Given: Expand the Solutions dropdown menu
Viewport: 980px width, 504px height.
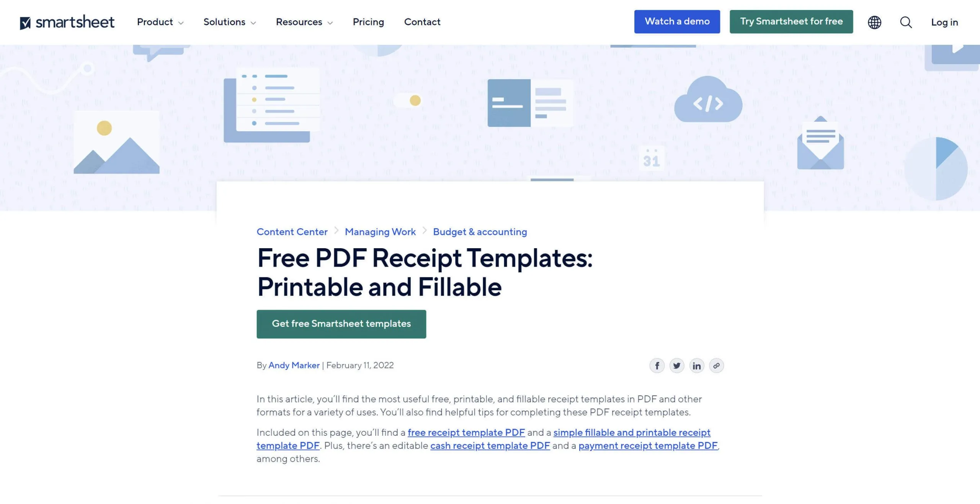Looking at the screenshot, I should [228, 22].
